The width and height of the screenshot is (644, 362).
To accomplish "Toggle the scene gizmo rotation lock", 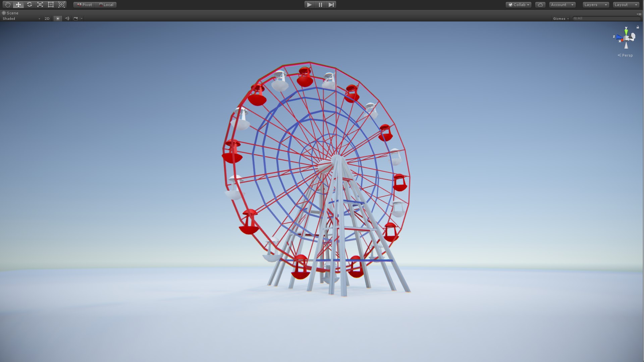I will pyautogui.click(x=638, y=27).
